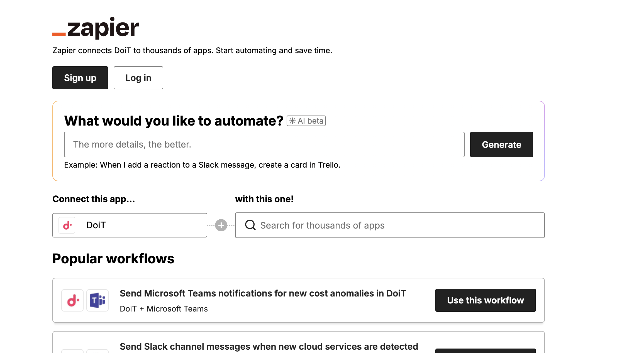Viewport: 644px width, 353px height.
Task: Click the Microsoft Teams icon in the workflow card
Action: 97,300
